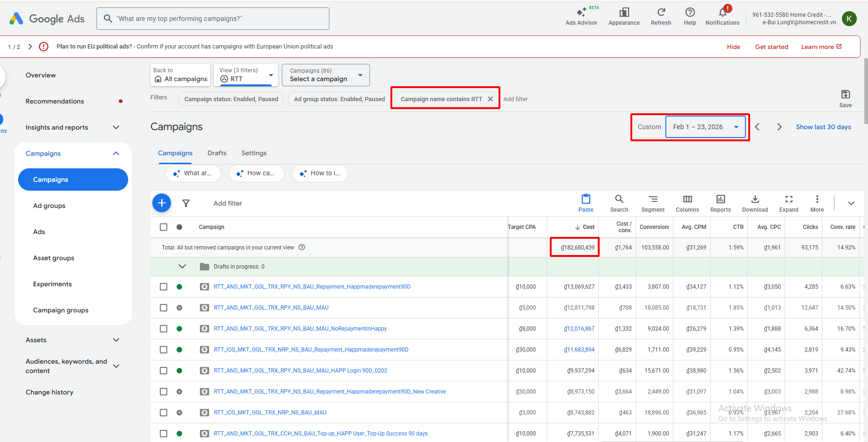868x442 pixels.
Task: Switch to the Drafts tab
Action: coord(217,153)
